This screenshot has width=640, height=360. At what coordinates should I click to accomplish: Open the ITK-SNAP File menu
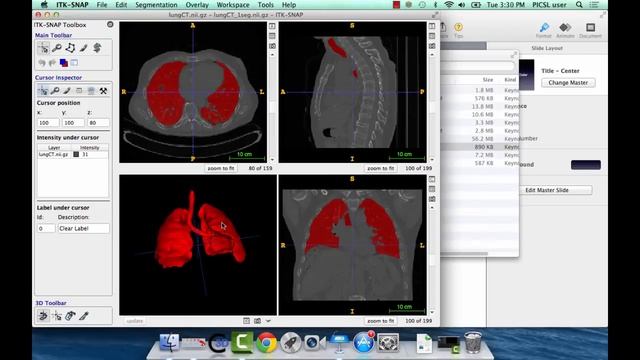click(102, 5)
